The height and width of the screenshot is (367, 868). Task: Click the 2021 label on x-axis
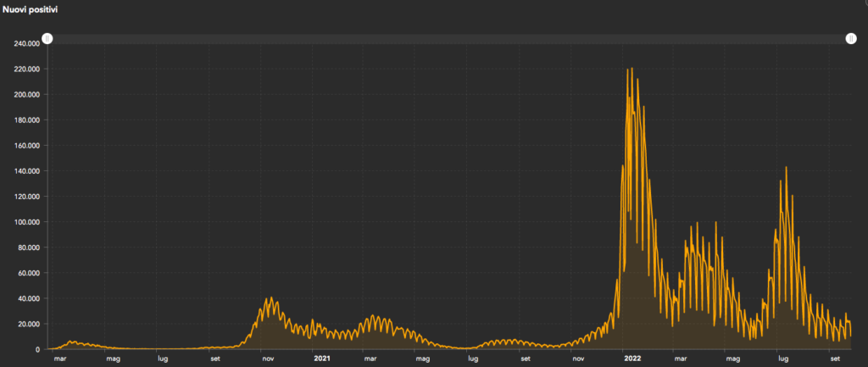322,359
